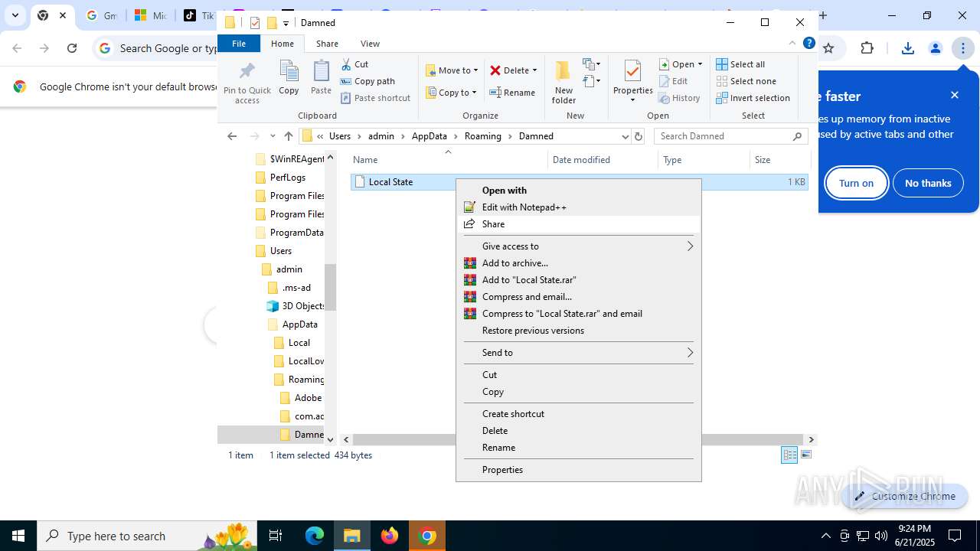Click the Search Damned field
The width and height of the screenshot is (980, 551).
pyautogui.click(x=731, y=136)
